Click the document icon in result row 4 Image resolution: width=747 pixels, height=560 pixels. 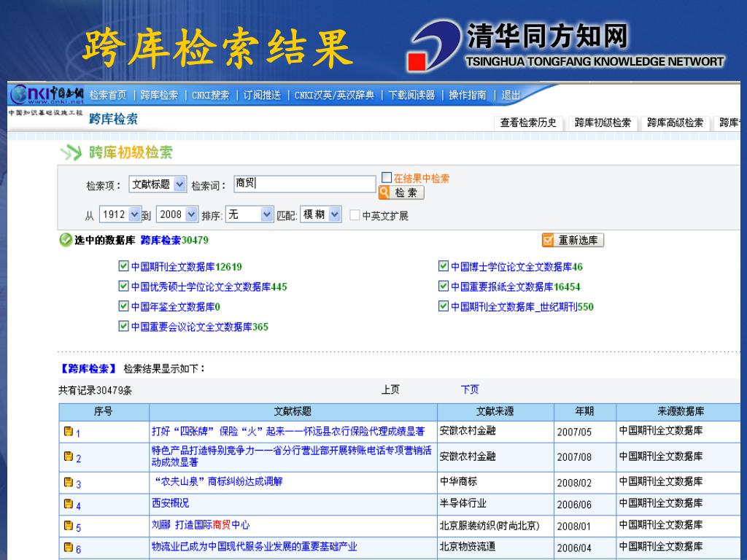point(69,504)
